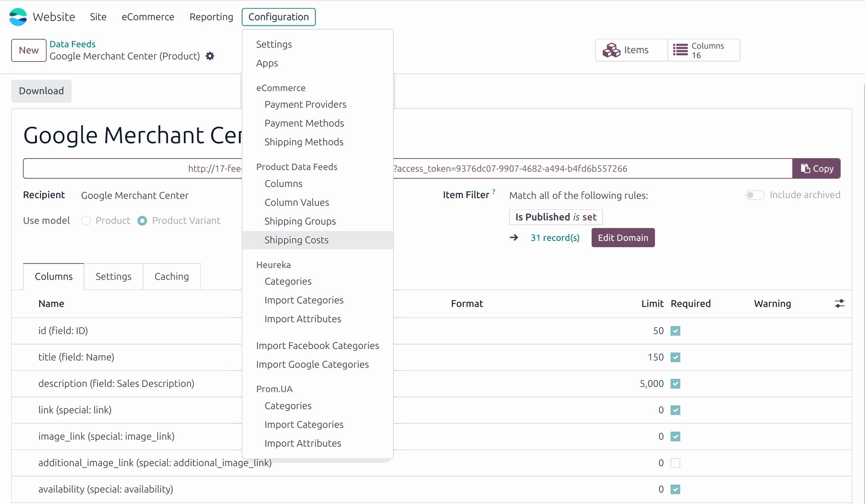
Task: Collapse the Configuration menu
Action: pyautogui.click(x=278, y=17)
